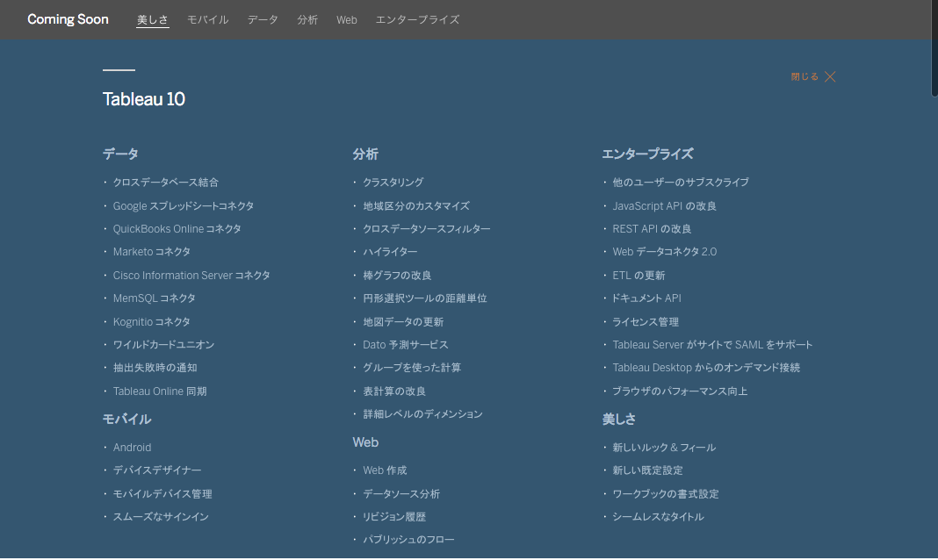Select 分析 in the navigation bar
Viewport: 938px width, 560px height.
point(307,18)
